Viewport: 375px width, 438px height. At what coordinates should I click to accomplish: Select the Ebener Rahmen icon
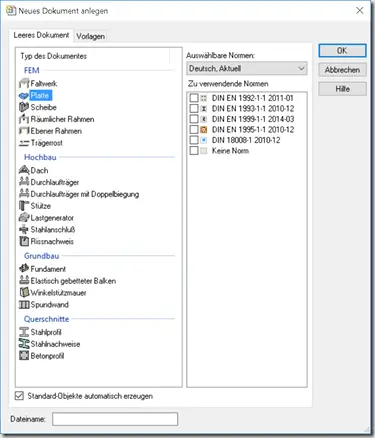24,131
